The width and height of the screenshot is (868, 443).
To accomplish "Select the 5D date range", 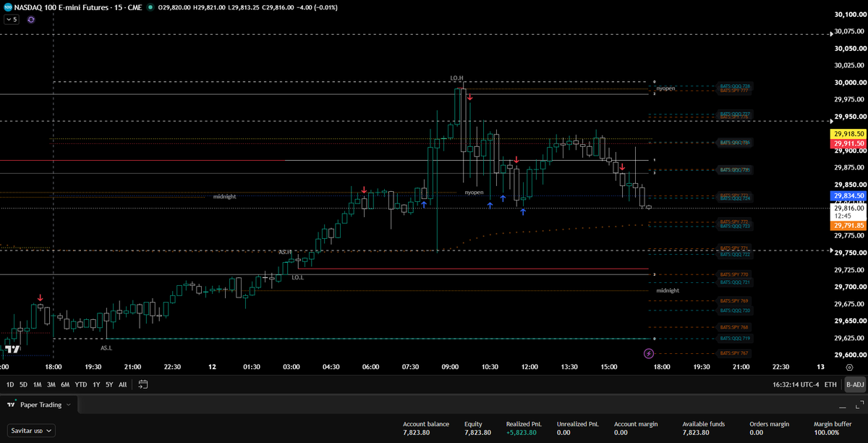I will [x=24, y=384].
